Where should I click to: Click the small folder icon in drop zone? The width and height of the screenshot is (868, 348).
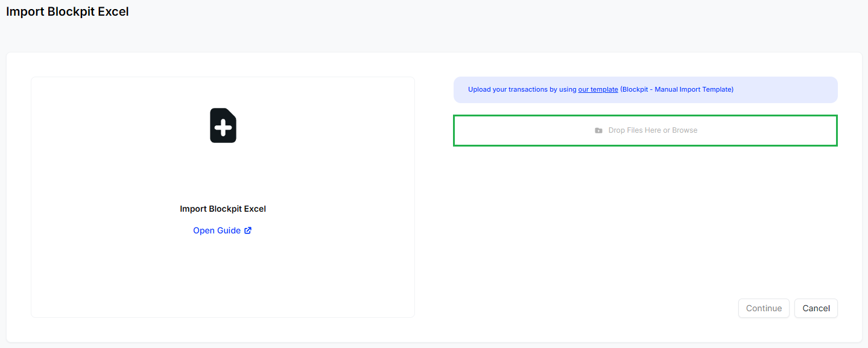(598, 130)
